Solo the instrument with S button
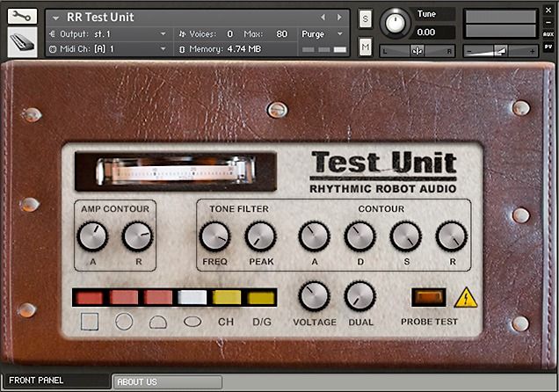 (x=365, y=18)
